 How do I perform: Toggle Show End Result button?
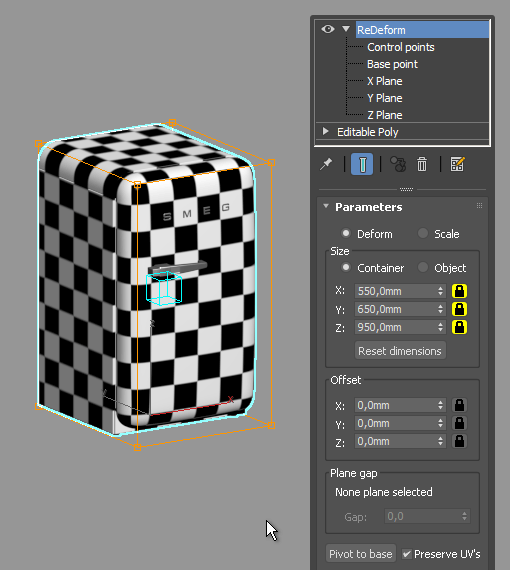[362, 164]
